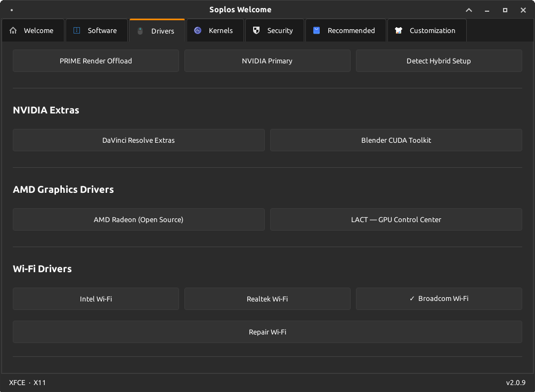535x392 pixels.
Task: Maximize the Soplos Welcome window
Action: (x=505, y=10)
